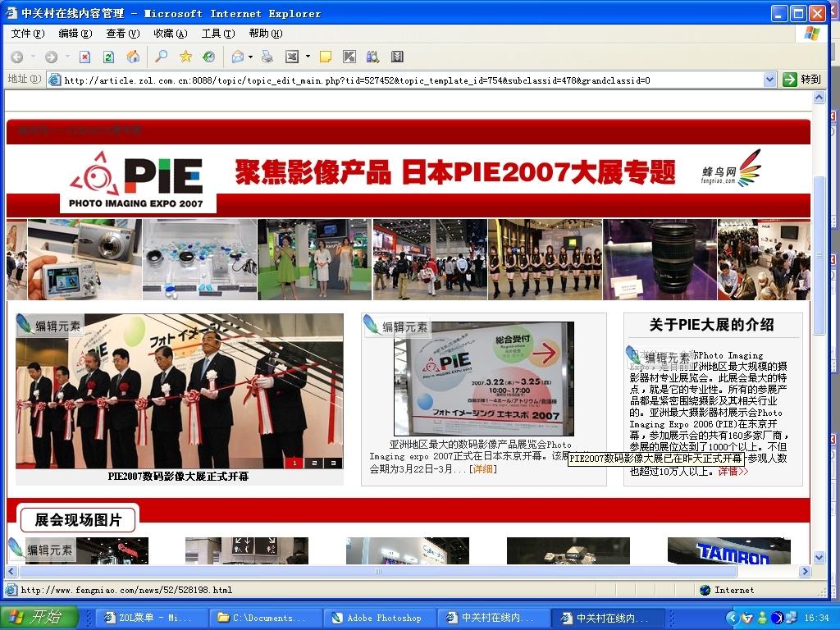This screenshot has width=840, height=630.
Task: Expand the address bar URL dropdown
Action: (x=769, y=80)
